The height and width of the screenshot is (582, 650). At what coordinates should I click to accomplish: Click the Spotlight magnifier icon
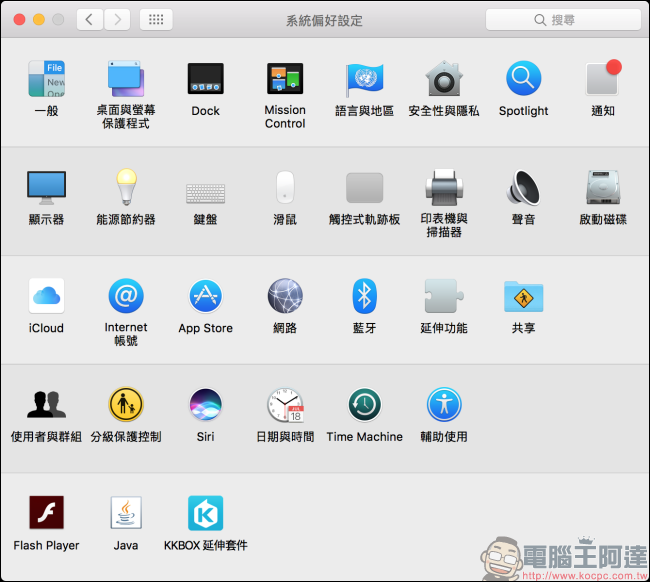[523, 79]
